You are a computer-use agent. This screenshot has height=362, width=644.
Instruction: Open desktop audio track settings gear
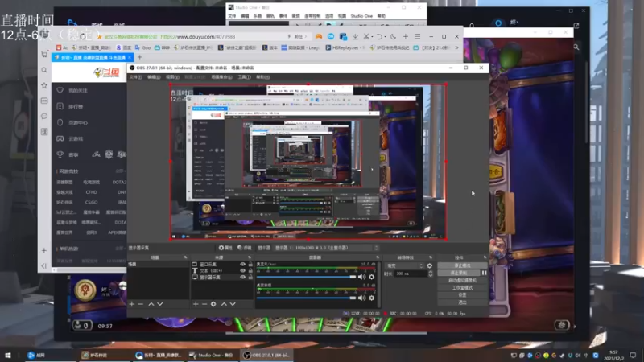[x=371, y=298]
